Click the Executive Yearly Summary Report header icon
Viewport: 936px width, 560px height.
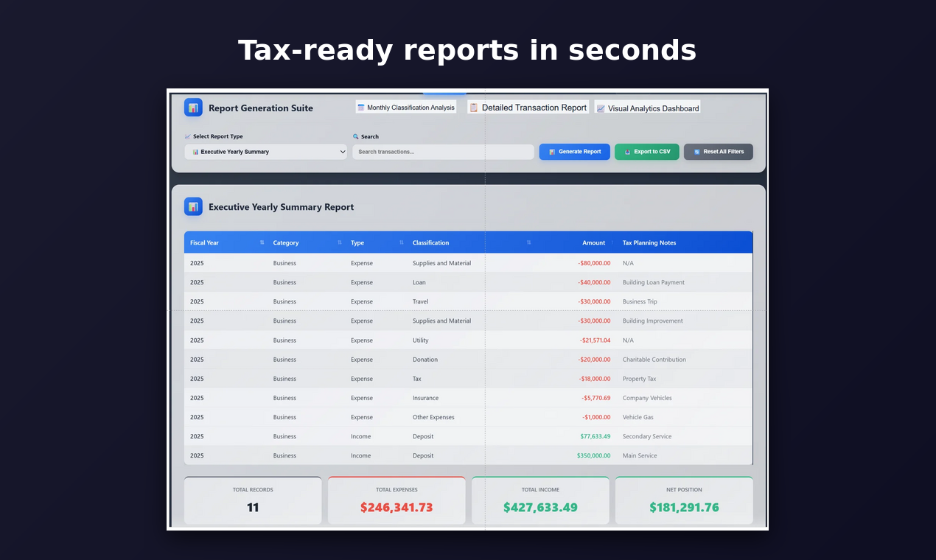pyautogui.click(x=193, y=207)
